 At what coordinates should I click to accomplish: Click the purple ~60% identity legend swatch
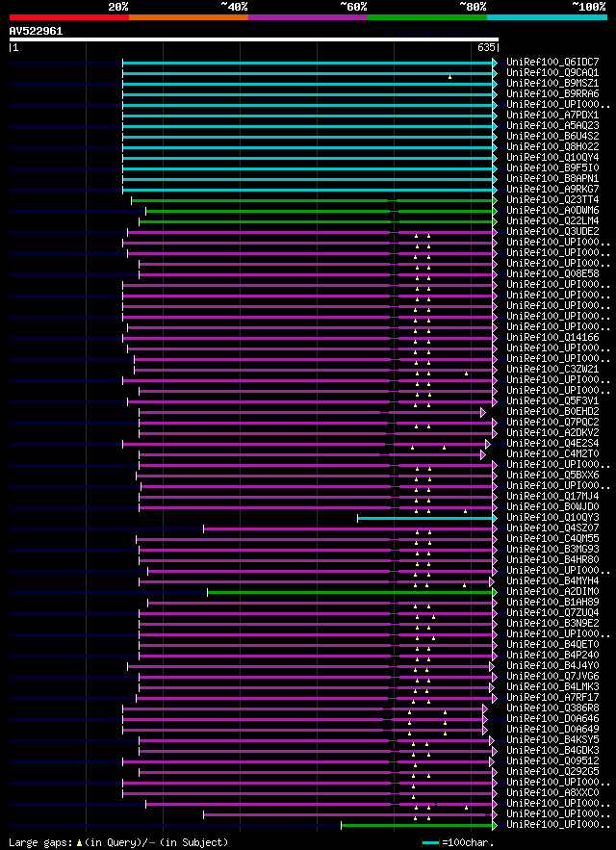[308, 17]
